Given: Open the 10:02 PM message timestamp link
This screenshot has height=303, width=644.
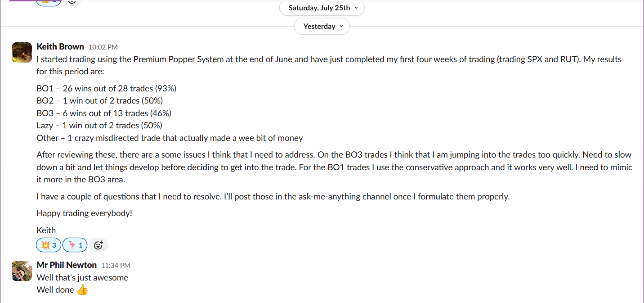Looking at the screenshot, I should point(103,47).
